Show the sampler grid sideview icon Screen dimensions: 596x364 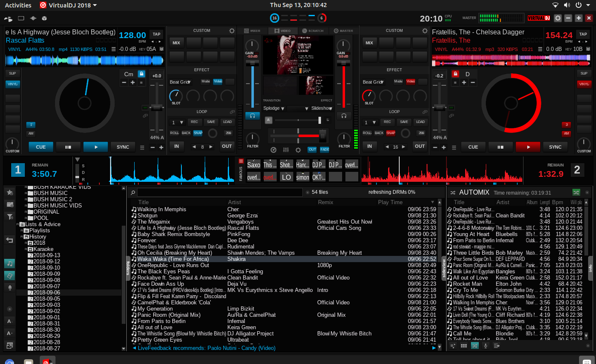click(464, 345)
